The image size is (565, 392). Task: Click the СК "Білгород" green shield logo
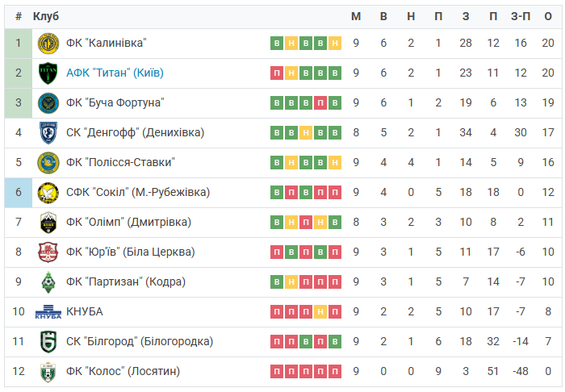coord(48,342)
